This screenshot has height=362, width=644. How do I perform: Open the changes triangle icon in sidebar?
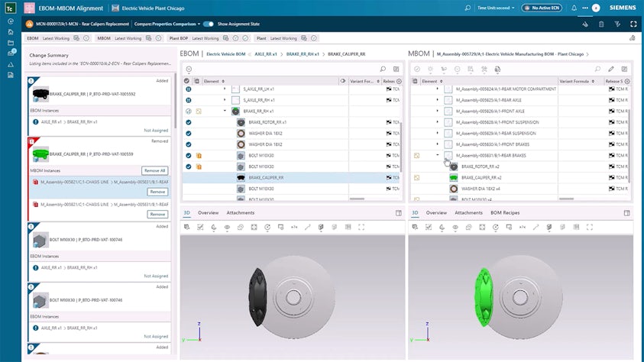pos(11,64)
